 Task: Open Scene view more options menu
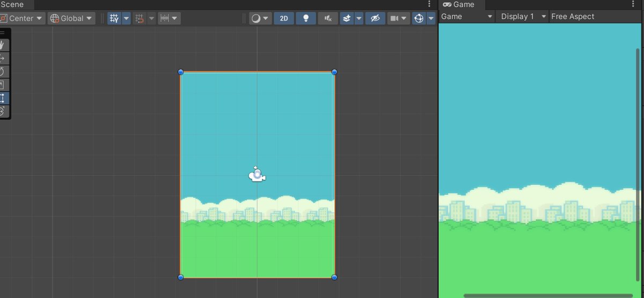(429, 4)
